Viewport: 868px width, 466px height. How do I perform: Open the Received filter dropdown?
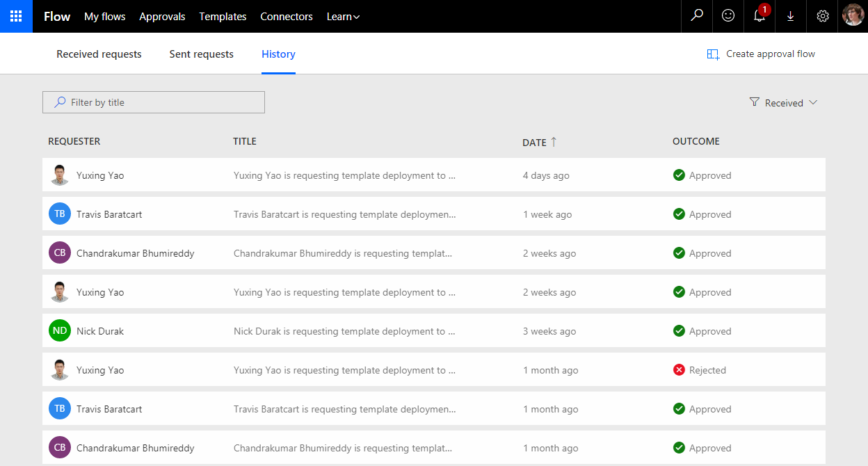click(784, 103)
